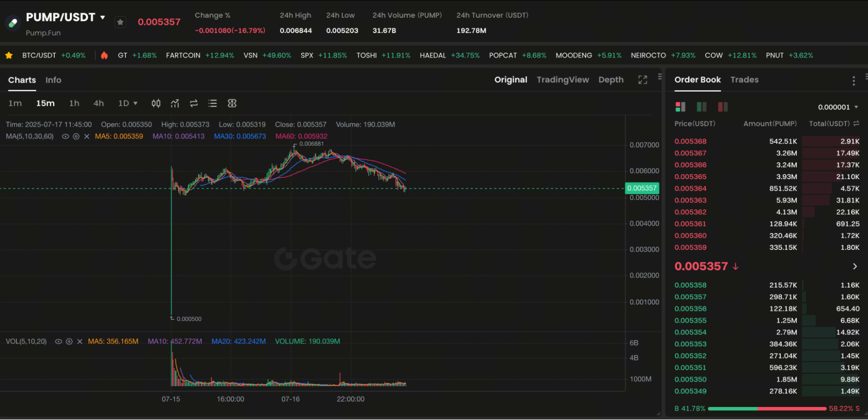The width and height of the screenshot is (868, 420).
Task: Open candlestick chart type icon
Action: tap(156, 103)
